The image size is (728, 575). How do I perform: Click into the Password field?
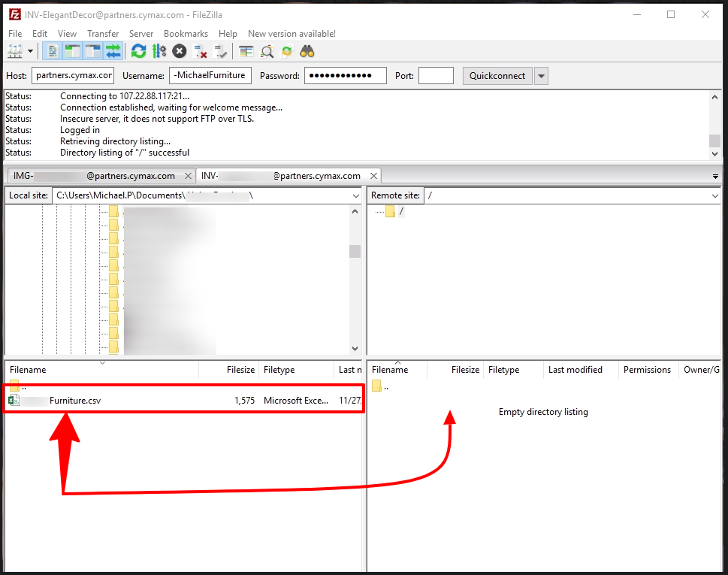point(346,76)
